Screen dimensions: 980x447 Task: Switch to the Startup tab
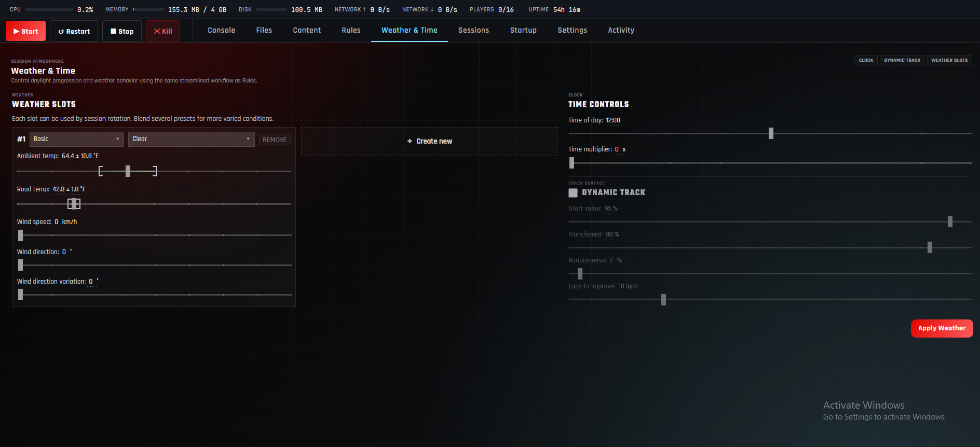click(523, 30)
